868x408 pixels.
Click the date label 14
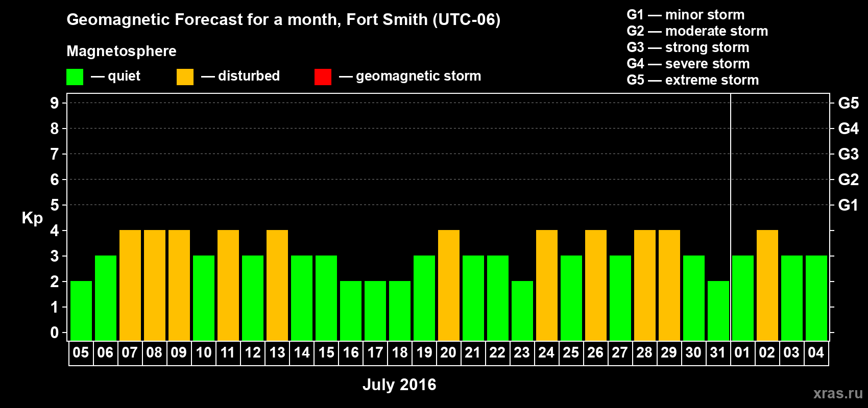(x=301, y=353)
